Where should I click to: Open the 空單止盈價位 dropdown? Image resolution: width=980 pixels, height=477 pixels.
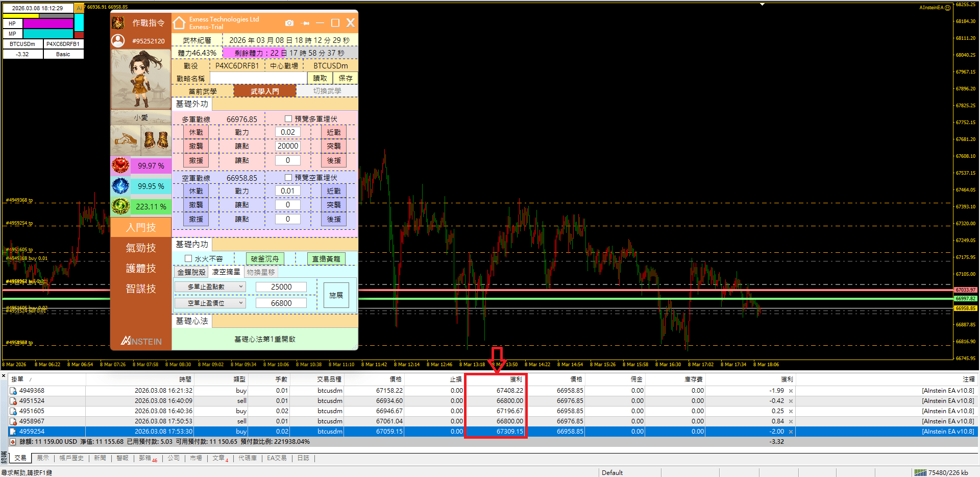click(210, 303)
